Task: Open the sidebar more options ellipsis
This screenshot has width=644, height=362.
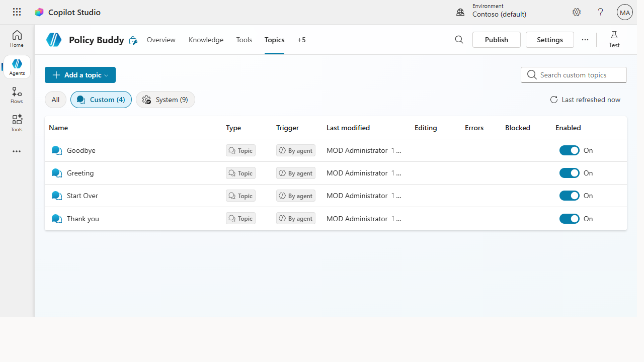Action: tap(17, 151)
